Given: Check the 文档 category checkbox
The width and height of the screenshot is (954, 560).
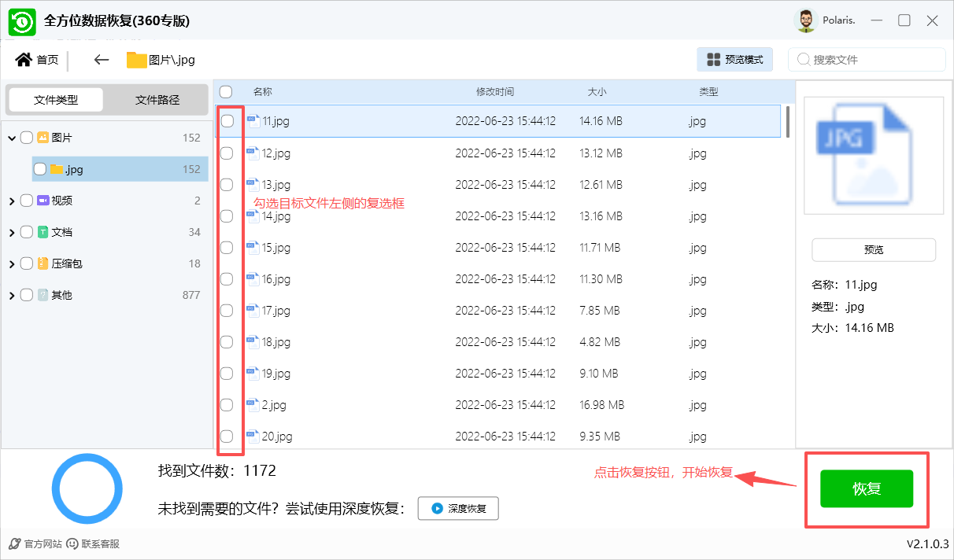Looking at the screenshot, I should 27,232.
